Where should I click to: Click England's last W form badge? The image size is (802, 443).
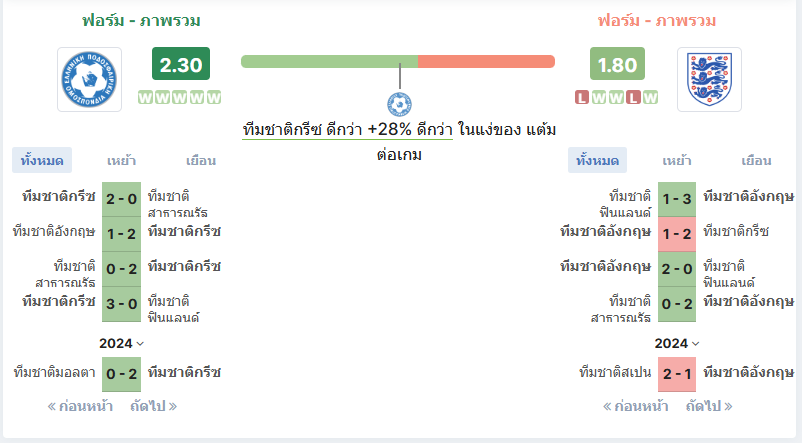coord(651,97)
